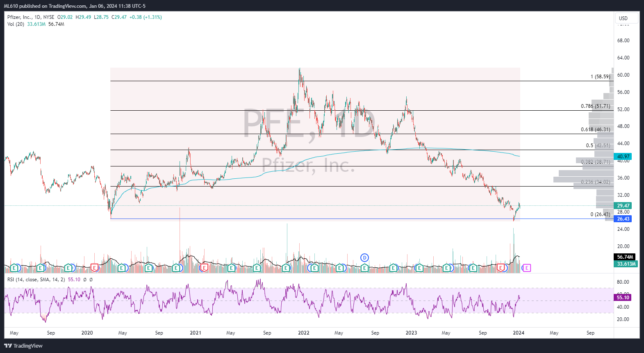Click the red earnings marker near 2020
The width and height of the screenshot is (644, 353).
(x=94, y=268)
